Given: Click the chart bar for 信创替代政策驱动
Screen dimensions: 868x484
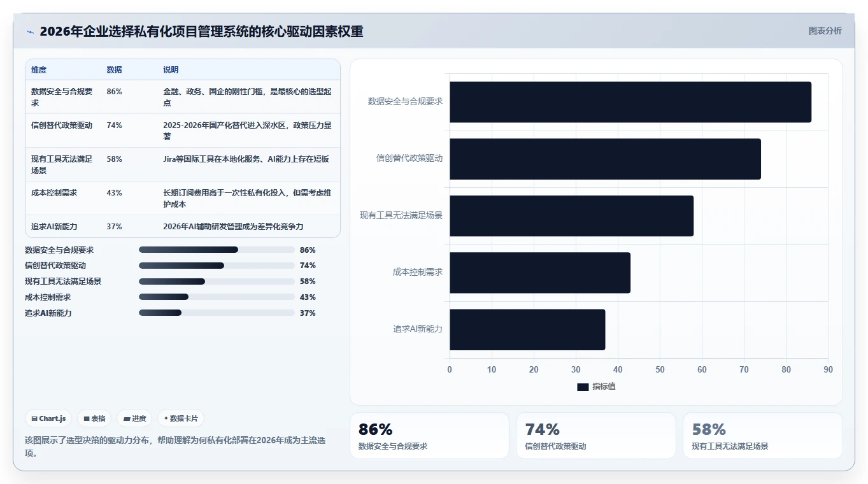Looking at the screenshot, I should click(605, 159).
